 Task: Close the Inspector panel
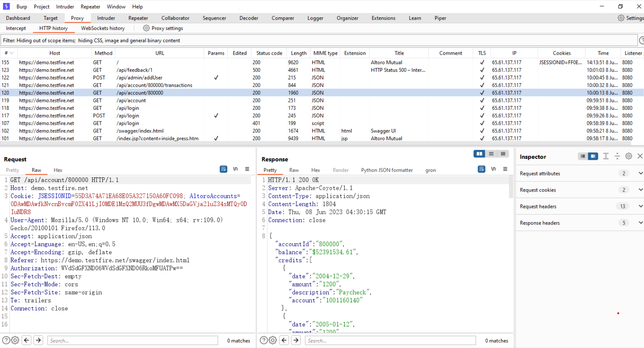(x=640, y=156)
